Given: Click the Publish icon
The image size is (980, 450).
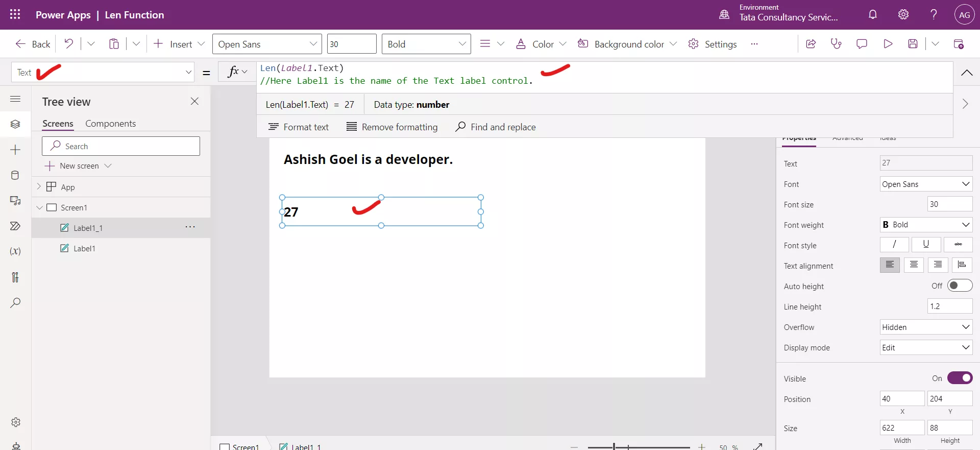Looking at the screenshot, I should coord(959,44).
